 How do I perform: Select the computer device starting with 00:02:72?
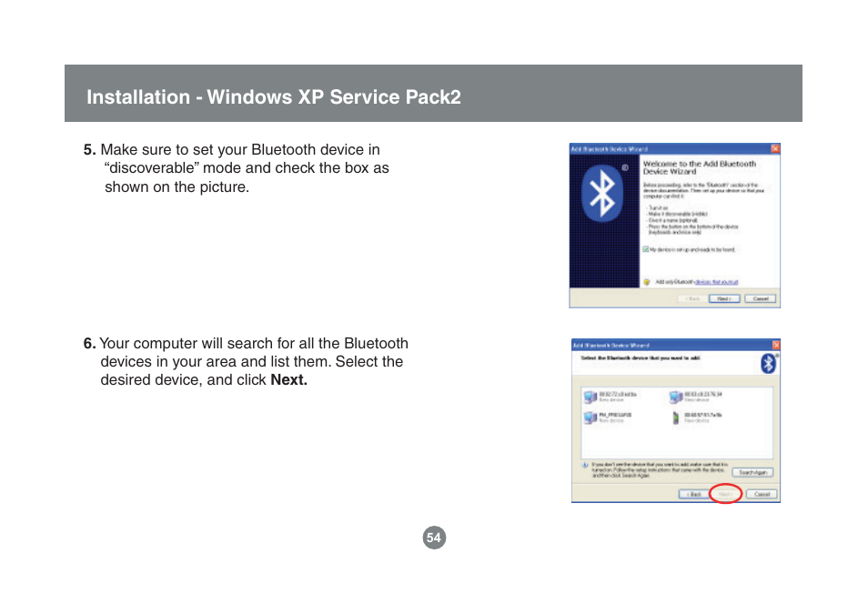pyautogui.click(x=611, y=397)
